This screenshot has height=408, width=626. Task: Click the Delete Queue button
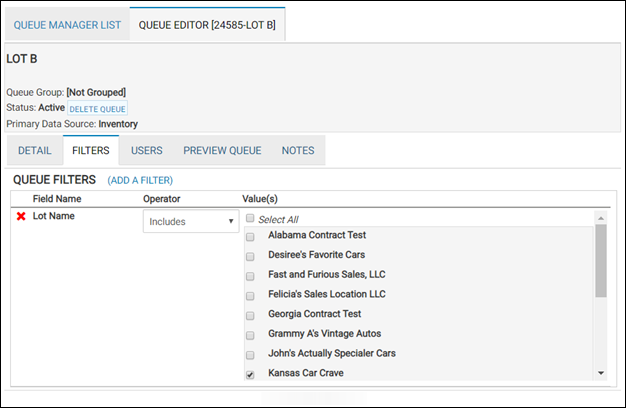[x=98, y=108]
